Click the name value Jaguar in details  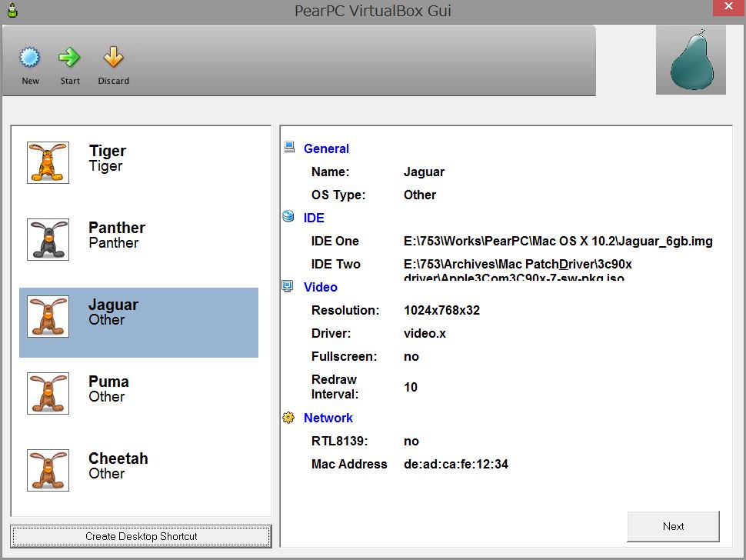(424, 172)
